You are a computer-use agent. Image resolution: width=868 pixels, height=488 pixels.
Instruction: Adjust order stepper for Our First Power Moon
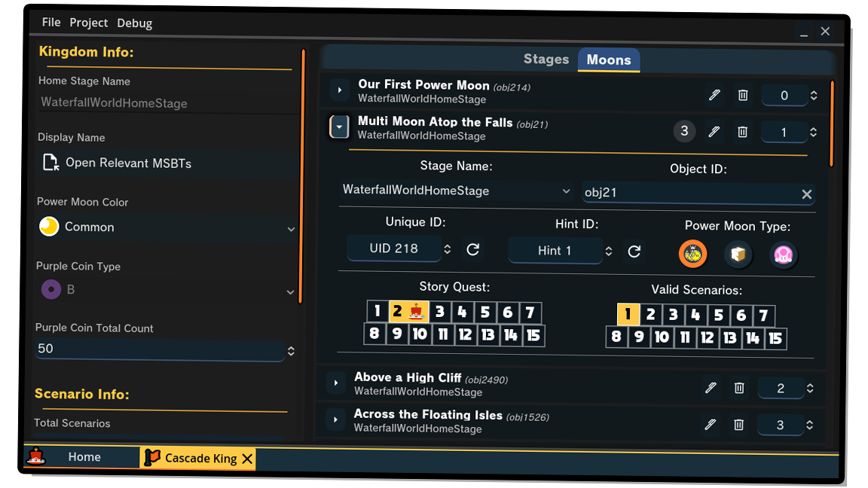click(814, 95)
